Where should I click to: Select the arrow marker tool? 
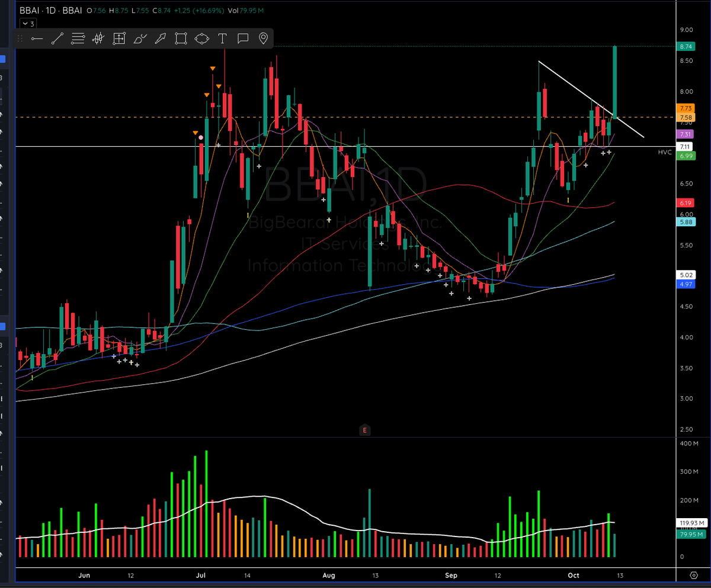tap(161, 38)
